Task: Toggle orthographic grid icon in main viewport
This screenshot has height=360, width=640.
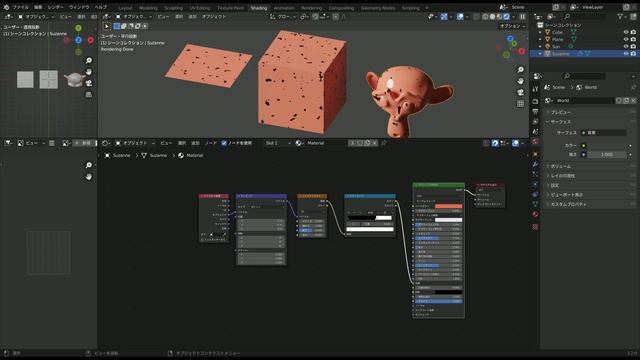Action: click(520, 104)
